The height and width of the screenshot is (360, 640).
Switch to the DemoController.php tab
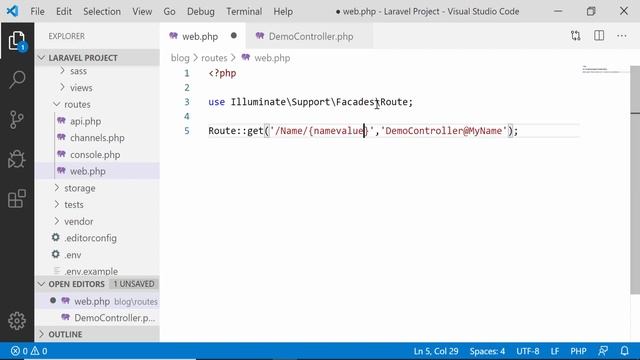click(309, 36)
